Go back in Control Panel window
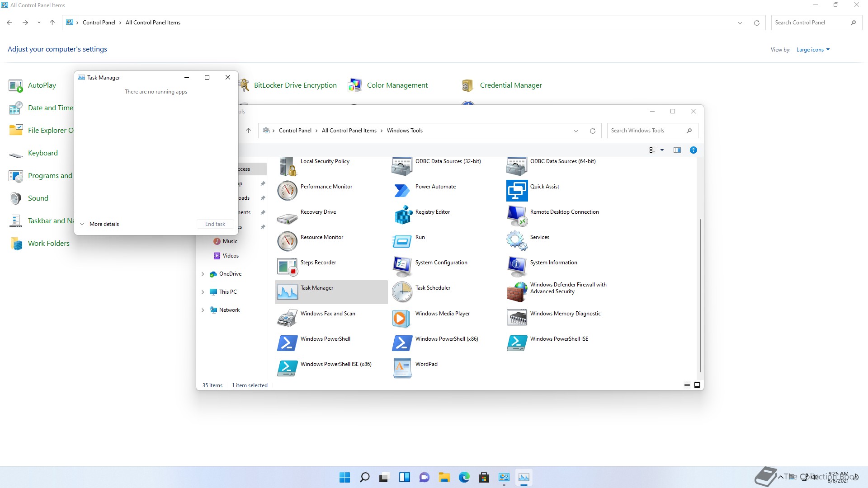Screen dimensions: 868x488 [x=9, y=23]
